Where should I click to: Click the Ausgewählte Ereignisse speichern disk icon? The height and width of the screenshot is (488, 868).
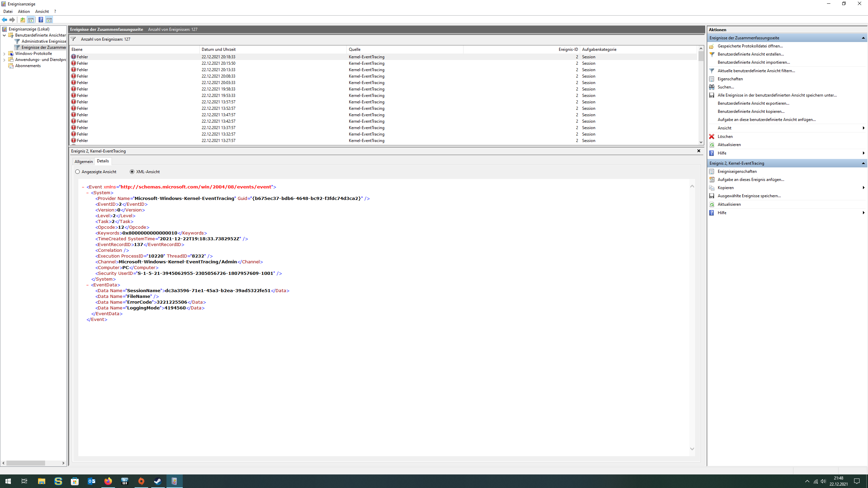(712, 196)
